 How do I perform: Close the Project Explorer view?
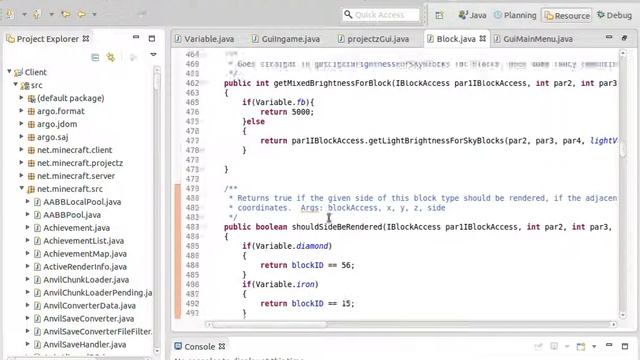point(86,38)
